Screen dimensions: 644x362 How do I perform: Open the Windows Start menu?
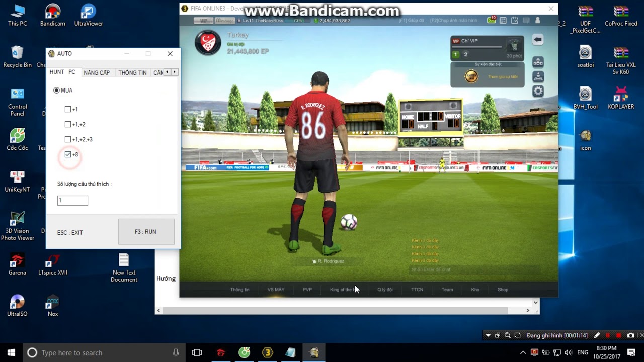(11, 352)
